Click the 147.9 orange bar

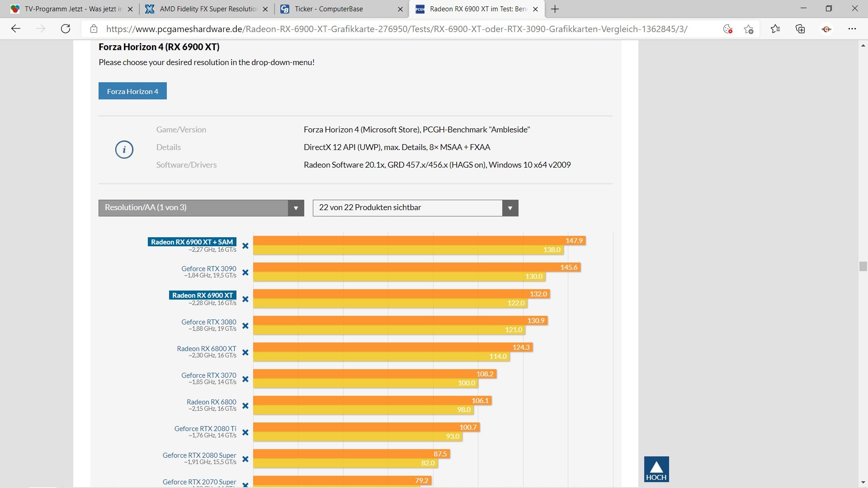[418, 240]
